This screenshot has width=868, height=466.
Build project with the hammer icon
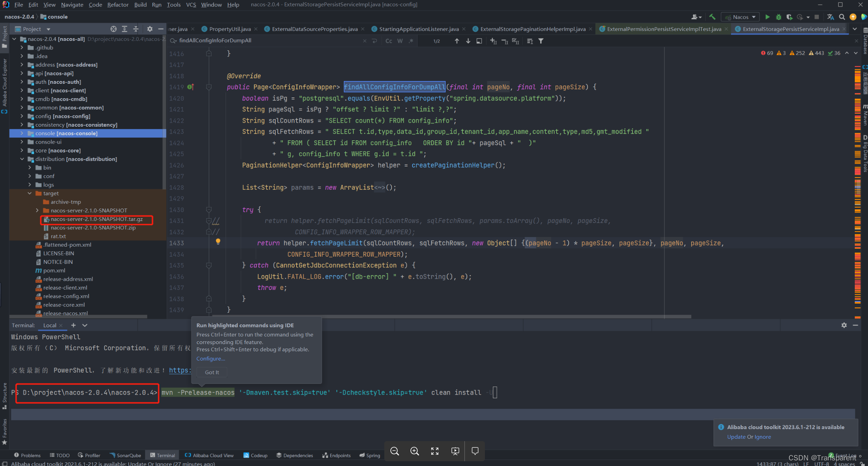tap(712, 17)
